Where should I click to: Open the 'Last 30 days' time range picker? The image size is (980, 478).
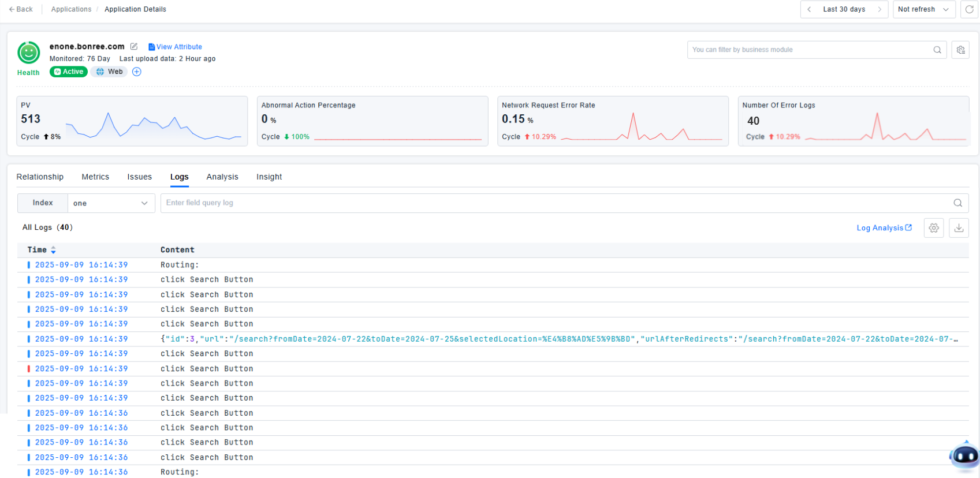click(x=844, y=9)
